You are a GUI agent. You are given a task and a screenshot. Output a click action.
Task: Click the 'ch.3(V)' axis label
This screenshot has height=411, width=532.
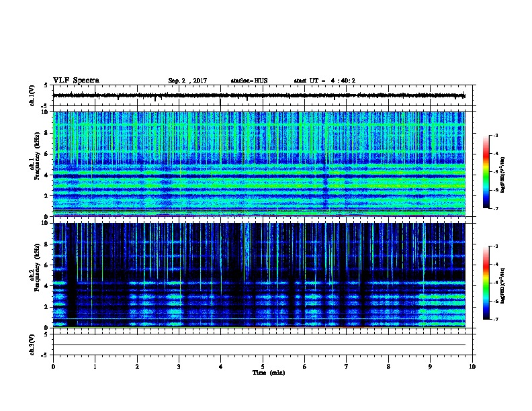32,345
